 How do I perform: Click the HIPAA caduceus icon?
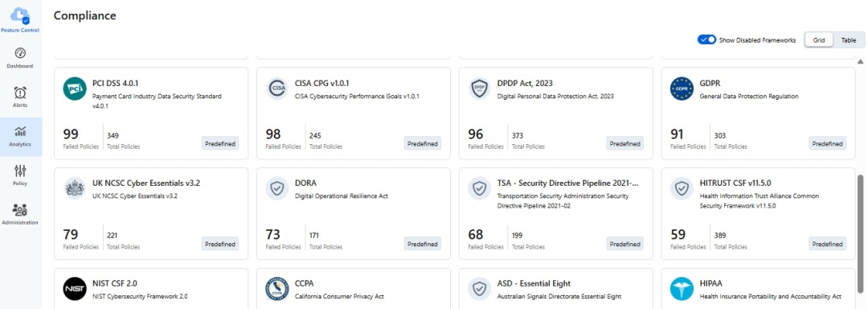[682, 289]
